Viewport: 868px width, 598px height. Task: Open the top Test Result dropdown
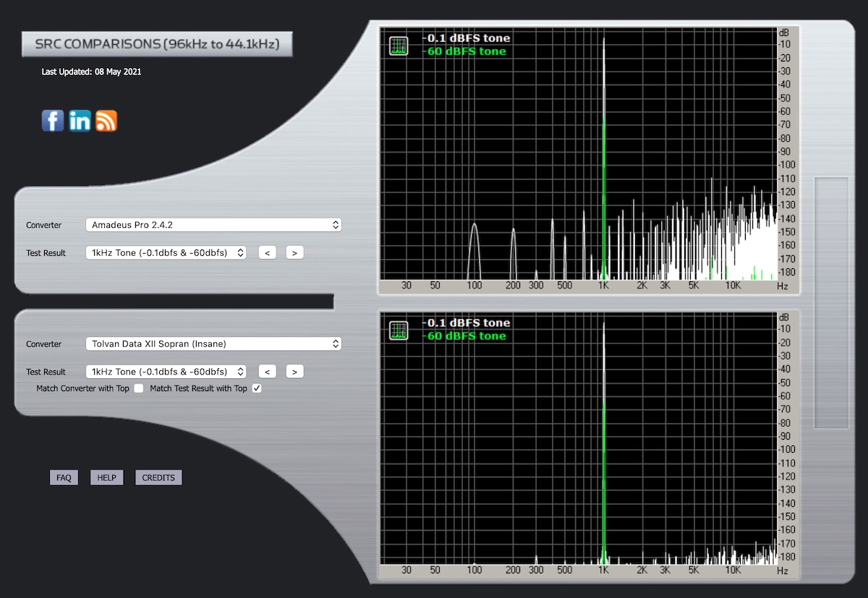tap(166, 252)
